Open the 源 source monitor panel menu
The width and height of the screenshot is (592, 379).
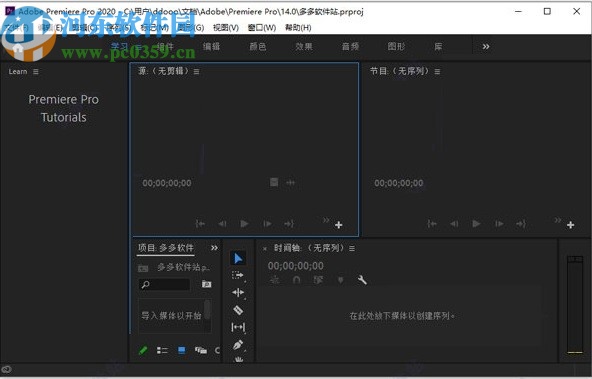(x=196, y=71)
